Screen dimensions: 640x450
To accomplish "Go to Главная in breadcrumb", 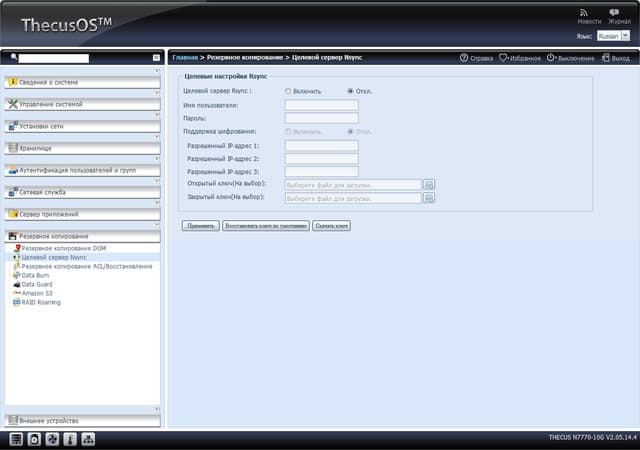I will (185, 58).
